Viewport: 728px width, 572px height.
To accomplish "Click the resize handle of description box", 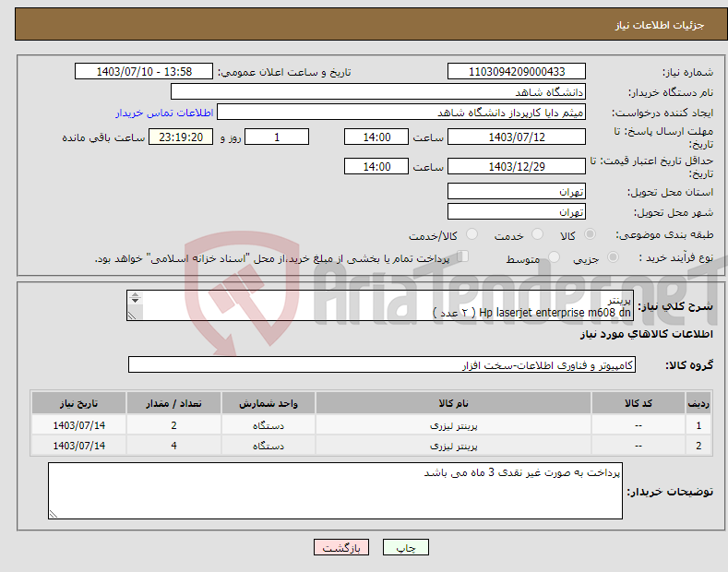I will pyautogui.click(x=132, y=316).
